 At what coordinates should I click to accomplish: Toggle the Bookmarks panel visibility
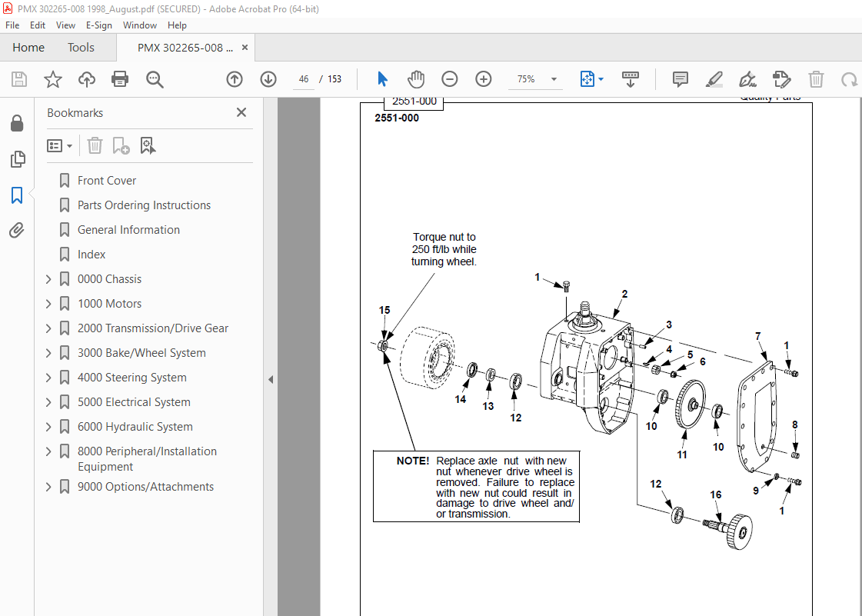[x=18, y=195]
